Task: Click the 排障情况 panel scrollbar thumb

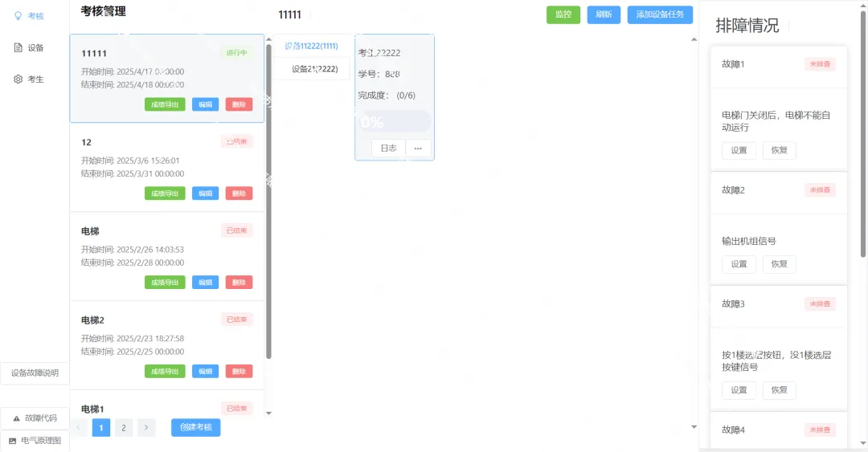Action: tap(862, 134)
